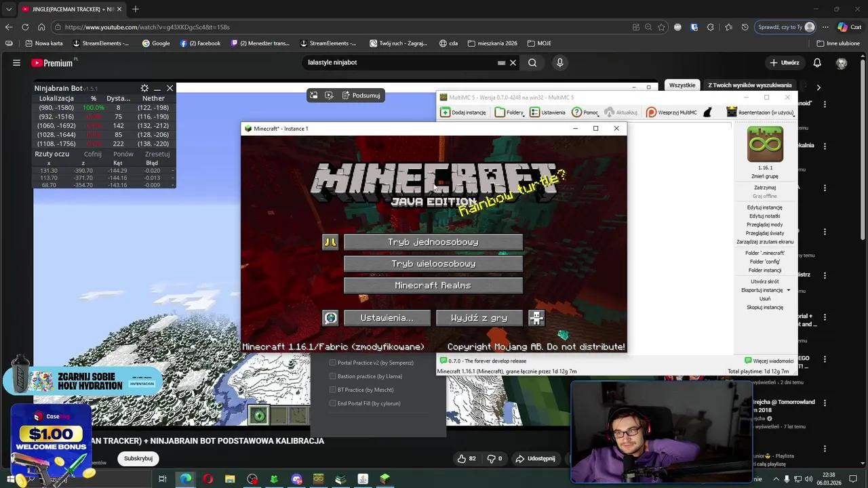Go to YouTube Premium home logo
Image resolution: width=868 pixels, height=488 pixels.
tap(52, 62)
